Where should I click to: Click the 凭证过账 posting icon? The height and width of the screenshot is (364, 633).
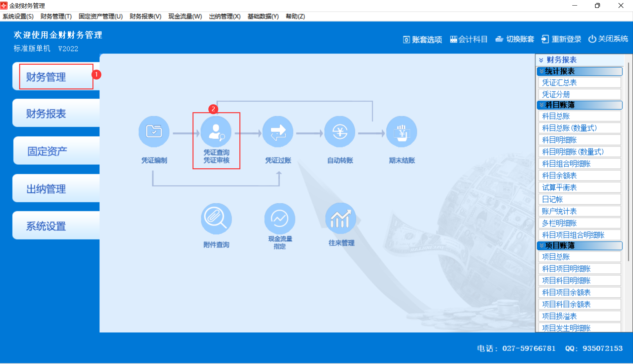click(278, 132)
